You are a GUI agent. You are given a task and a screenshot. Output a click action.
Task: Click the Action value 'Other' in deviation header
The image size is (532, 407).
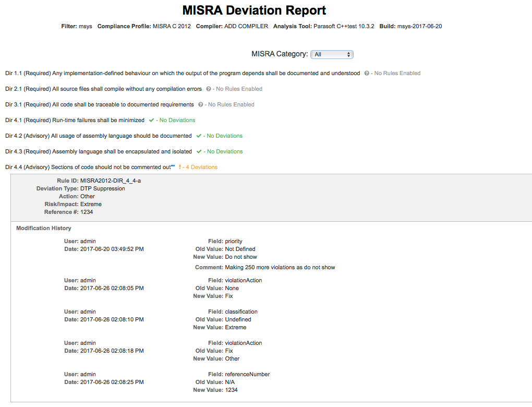coord(88,196)
